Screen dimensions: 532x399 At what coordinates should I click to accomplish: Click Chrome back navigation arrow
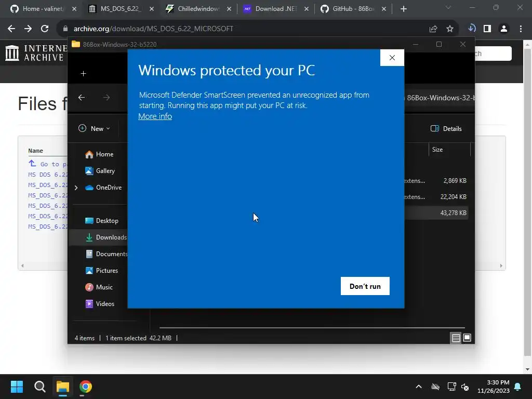point(11,29)
